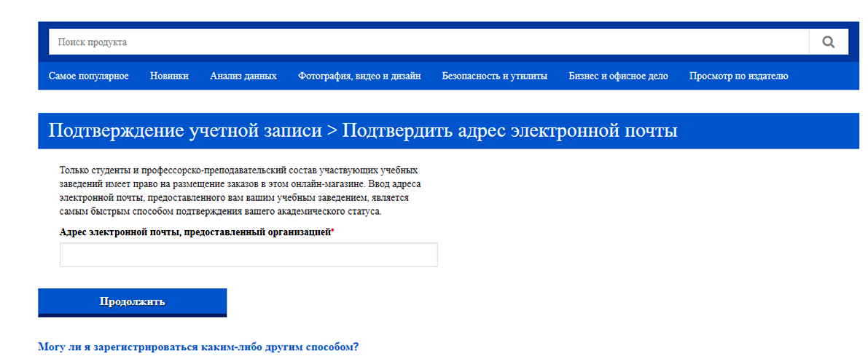Viewport: 868px width, 364px height.
Task: Click the red required asterisk by the email label
Action: tap(333, 231)
